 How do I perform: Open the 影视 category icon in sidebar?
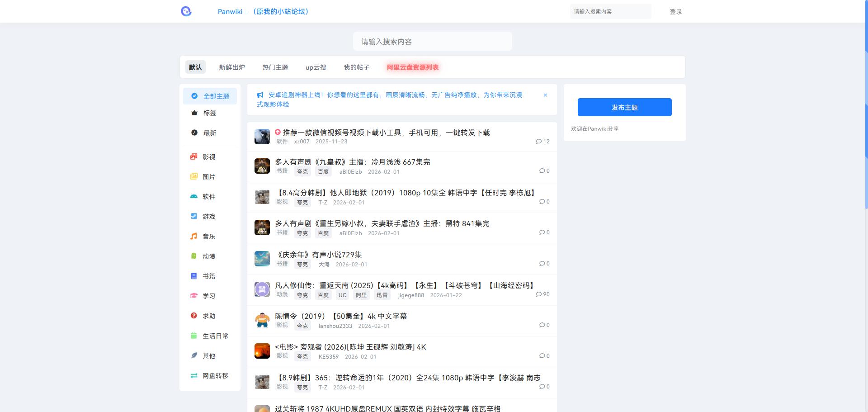[194, 156]
